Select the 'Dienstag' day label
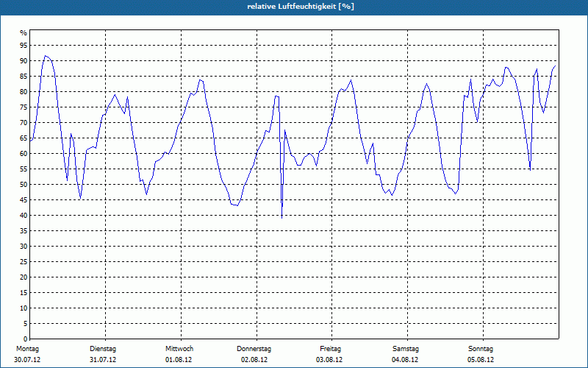This screenshot has width=588, height=368. [103, 349]
